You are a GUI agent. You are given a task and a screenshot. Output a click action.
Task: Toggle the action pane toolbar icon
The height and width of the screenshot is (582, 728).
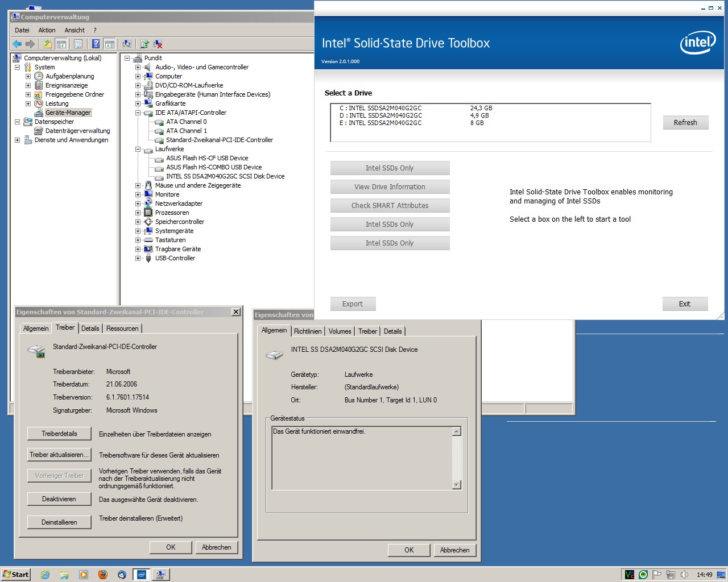(x=109, y=44)
